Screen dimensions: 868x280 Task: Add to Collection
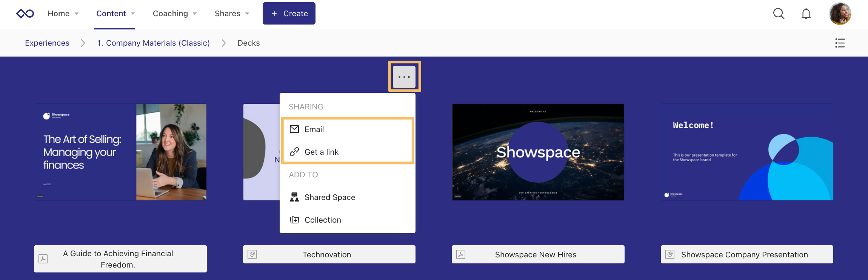click(348, 220)
